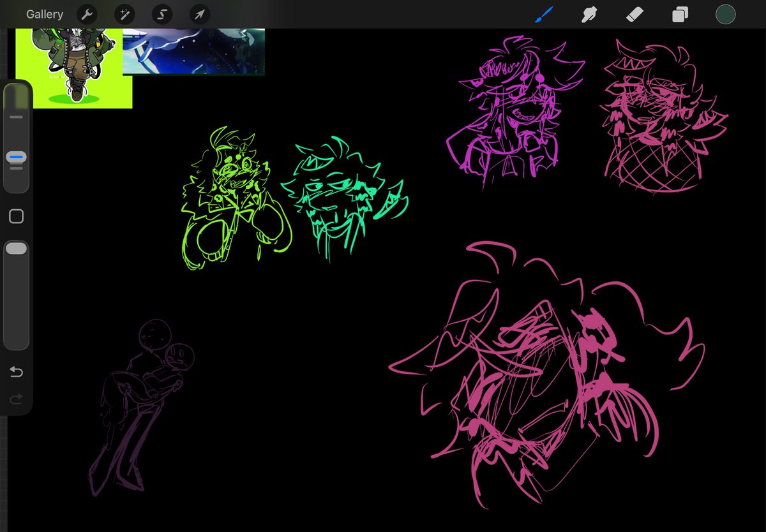Activate the Selection tool
The image size is (766, 532).
[x=162, y=14]
